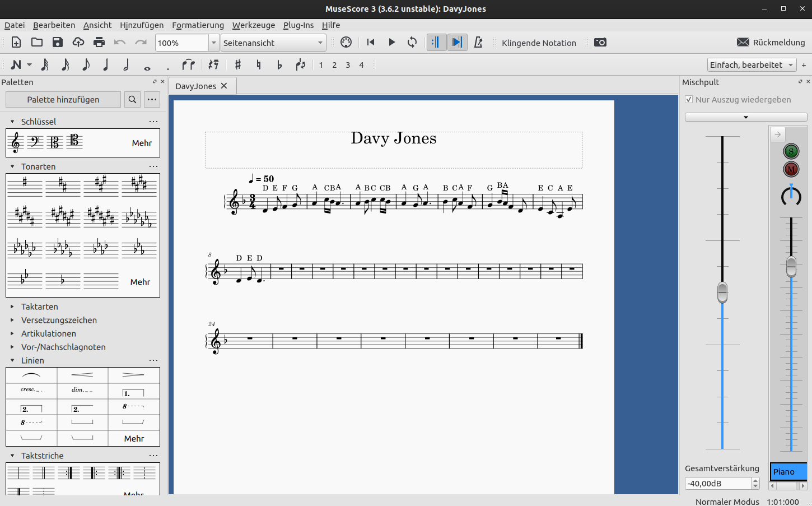
Task: Click the save to cloud upload icon
Action: click(x=78, y=43)
